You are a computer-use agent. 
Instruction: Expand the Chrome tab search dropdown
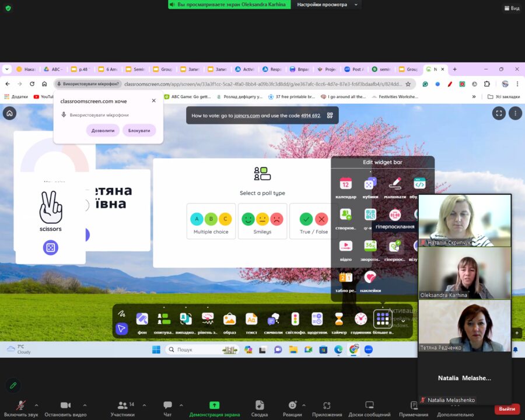[6, 69]
